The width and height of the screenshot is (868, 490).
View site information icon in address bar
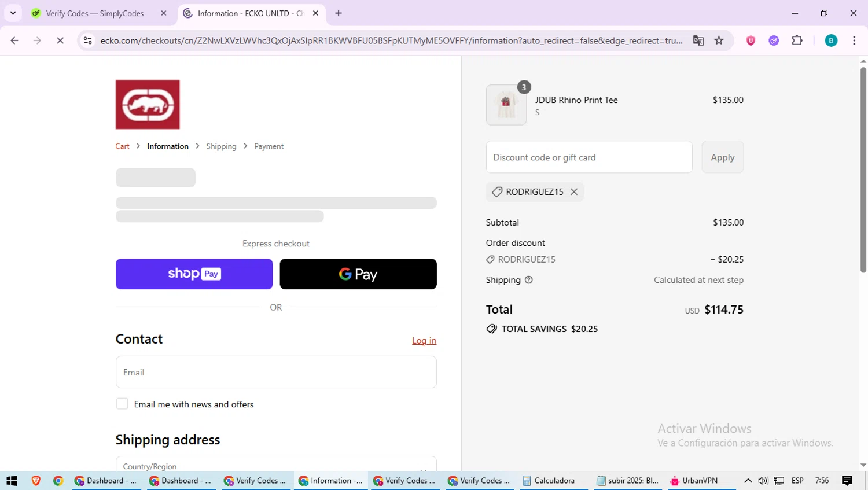click(88, 40)
